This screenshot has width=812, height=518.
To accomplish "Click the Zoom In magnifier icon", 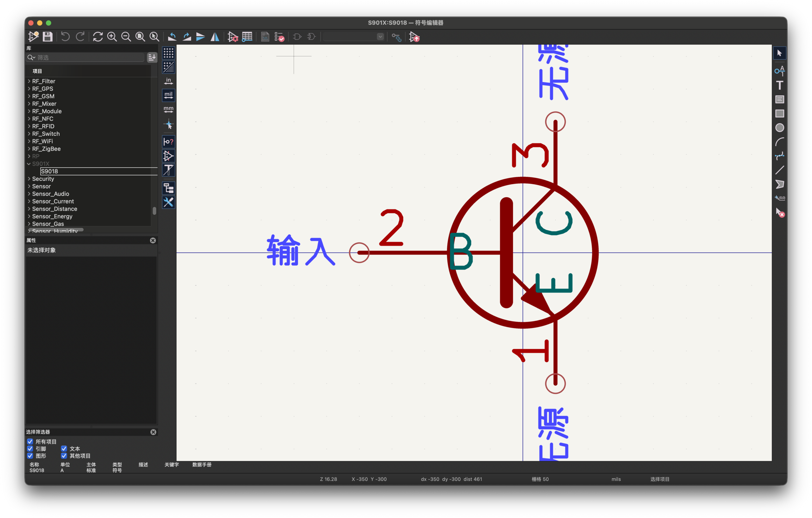I will tap(112, 37).
